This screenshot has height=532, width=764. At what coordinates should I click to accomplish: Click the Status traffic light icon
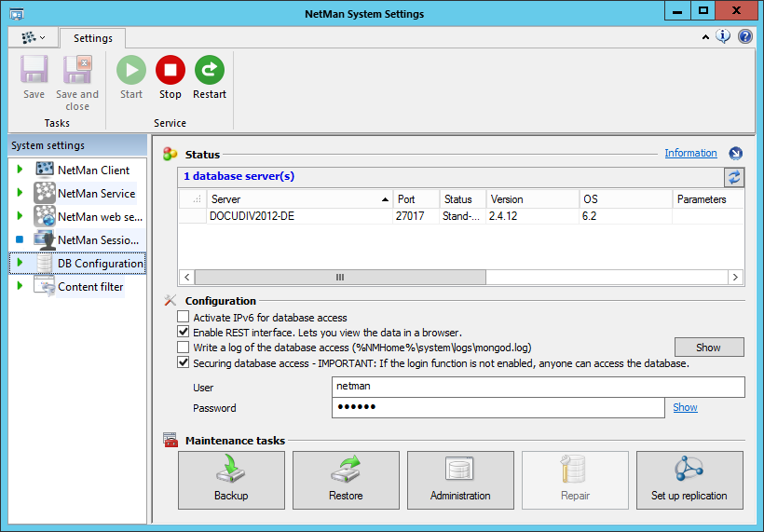[170, 154]
